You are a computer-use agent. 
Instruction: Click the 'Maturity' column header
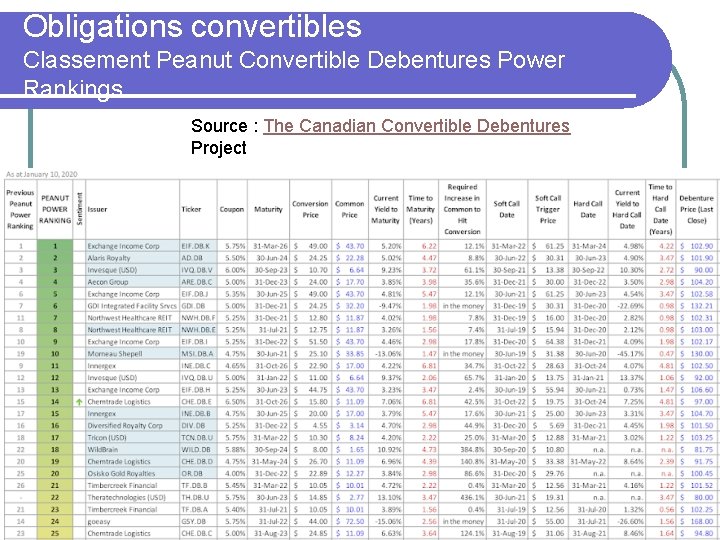pyautogui.click(x=268, y=209)
